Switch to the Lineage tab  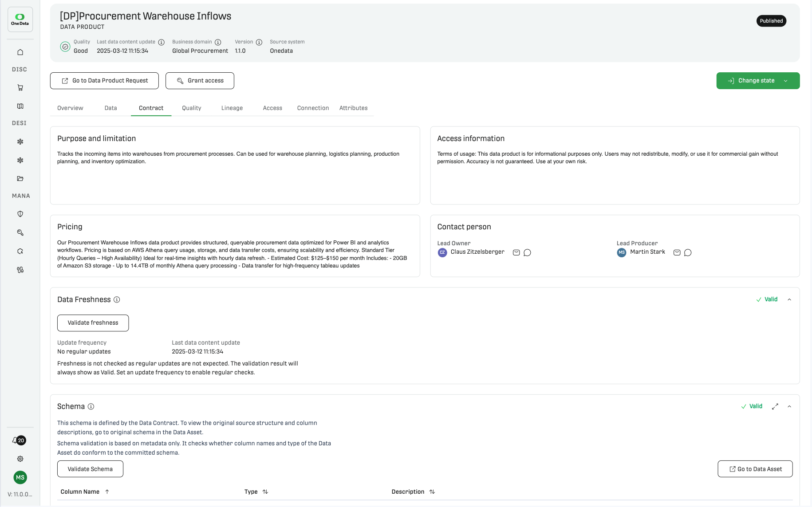[232, 108]
